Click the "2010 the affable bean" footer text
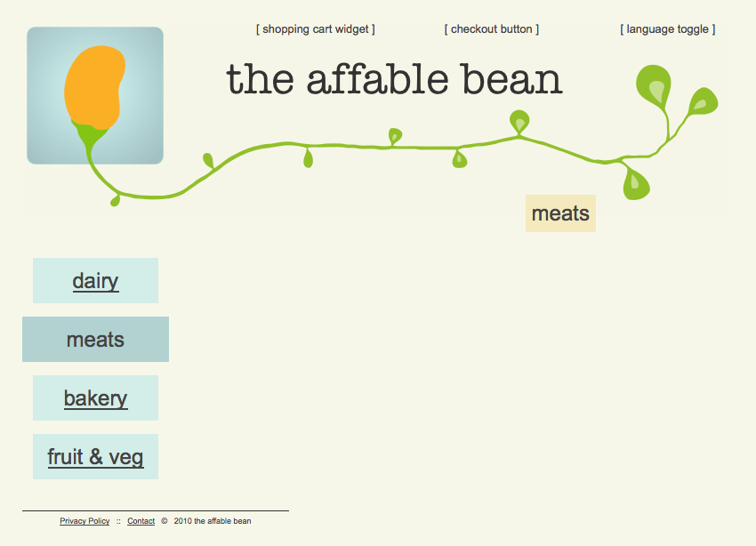Image resolution: width=756 pixels, height=546 pixels. coord(213,521)
